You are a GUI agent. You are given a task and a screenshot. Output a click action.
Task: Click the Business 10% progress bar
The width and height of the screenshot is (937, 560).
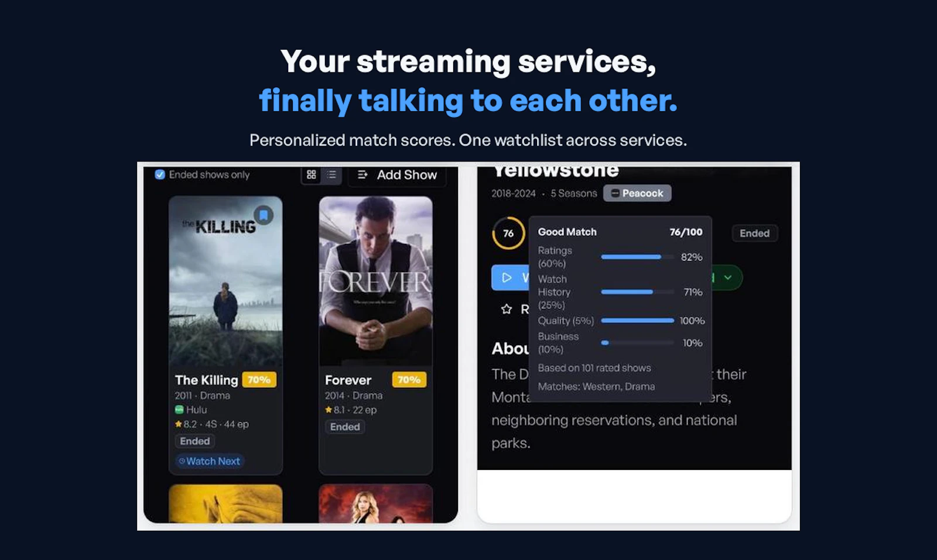click(x=637, y=343)
